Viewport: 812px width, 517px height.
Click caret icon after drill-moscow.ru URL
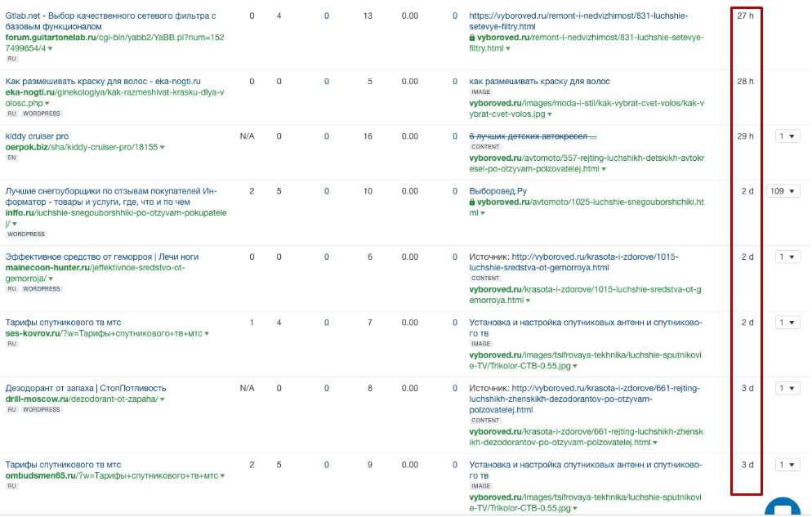(x=163, y=399)
